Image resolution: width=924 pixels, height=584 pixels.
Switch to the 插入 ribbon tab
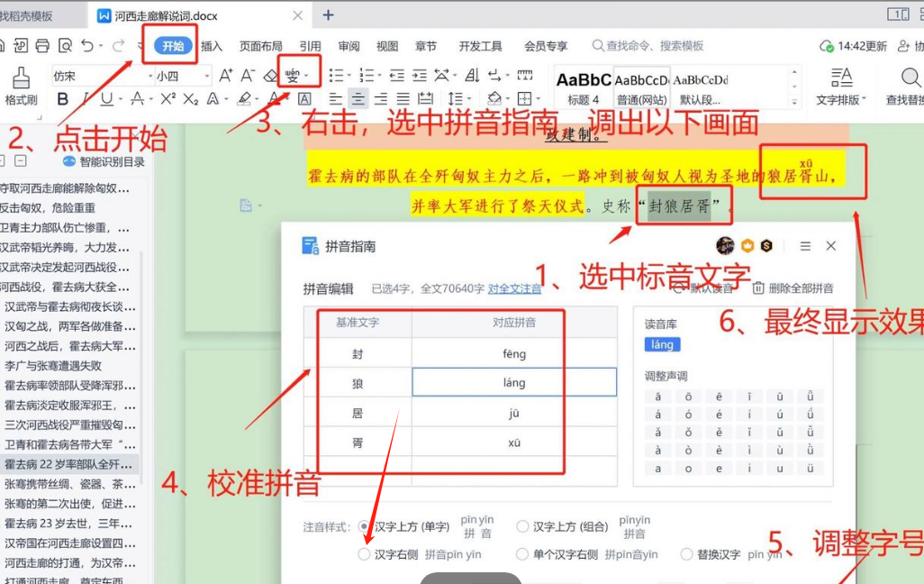(212, 46)
